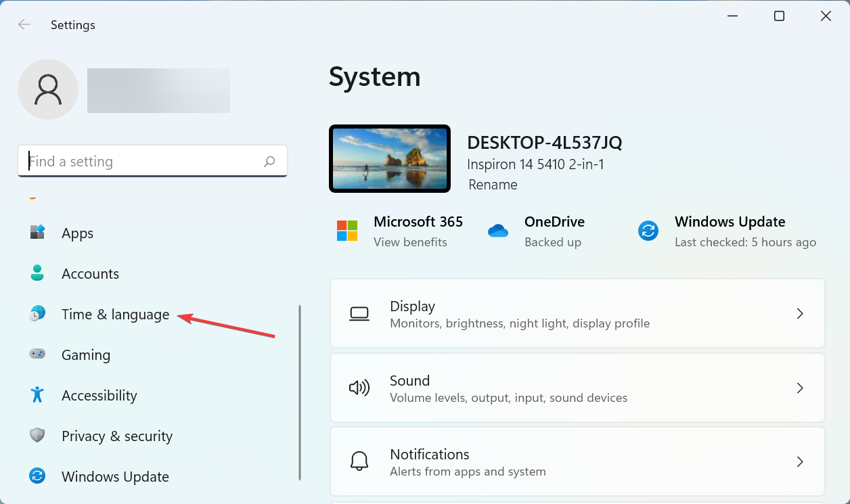Select the Privacy & security shield icon
Image resolution: width=850 pixels, height=504 pixels.
coord(37,436)
